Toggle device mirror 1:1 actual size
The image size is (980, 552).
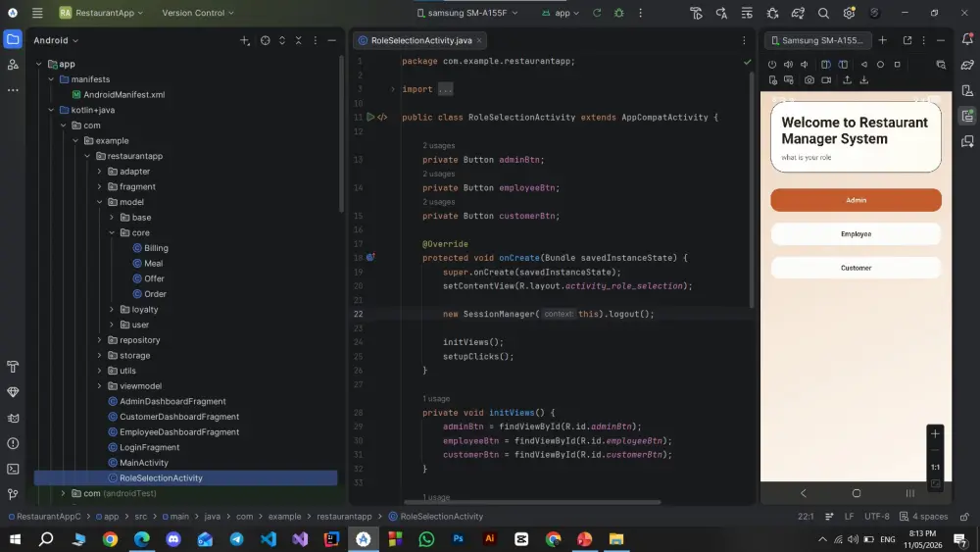point(935,467)
